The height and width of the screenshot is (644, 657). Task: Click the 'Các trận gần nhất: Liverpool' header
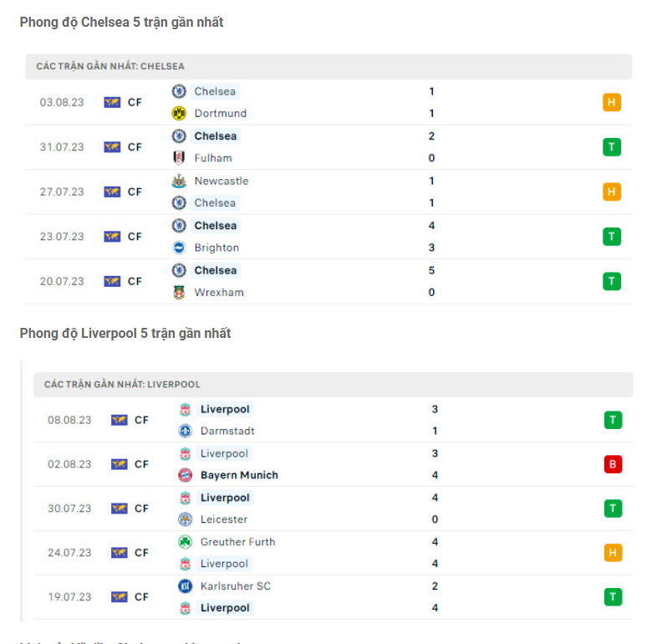[122, 385]
